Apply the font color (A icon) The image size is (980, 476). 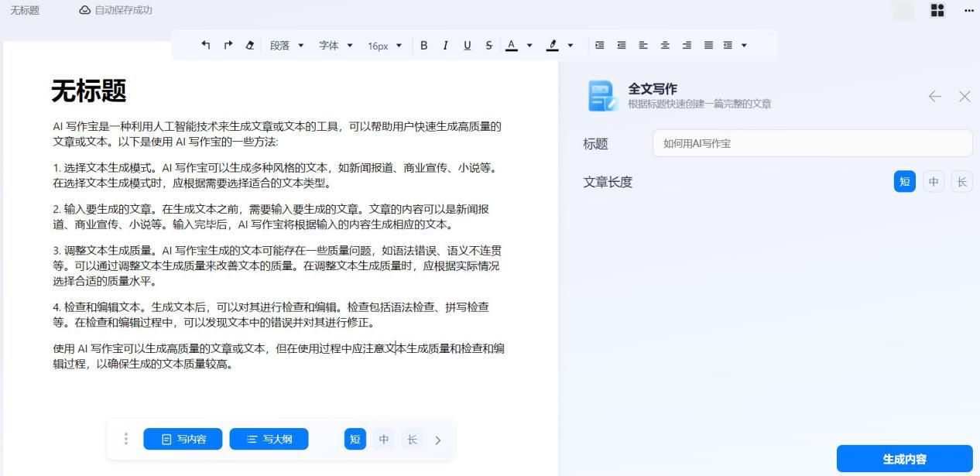[511, 45]
